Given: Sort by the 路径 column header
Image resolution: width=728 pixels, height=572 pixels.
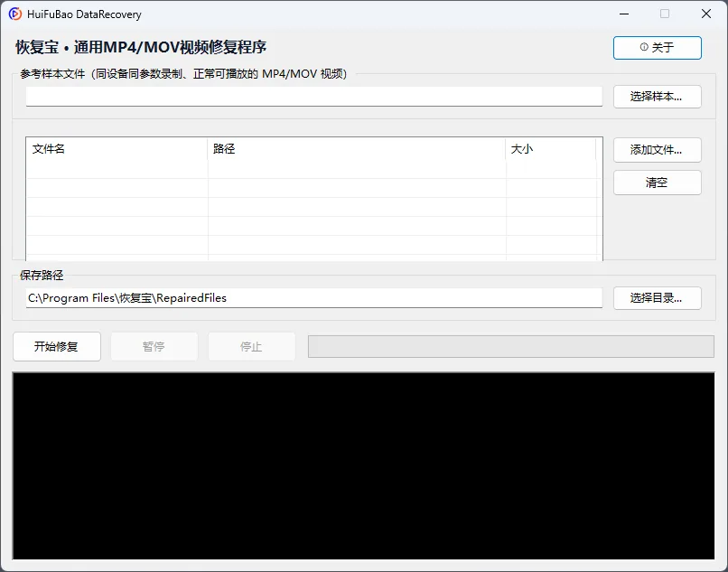Looking at the screenshot, I should [x=356, y=149].
